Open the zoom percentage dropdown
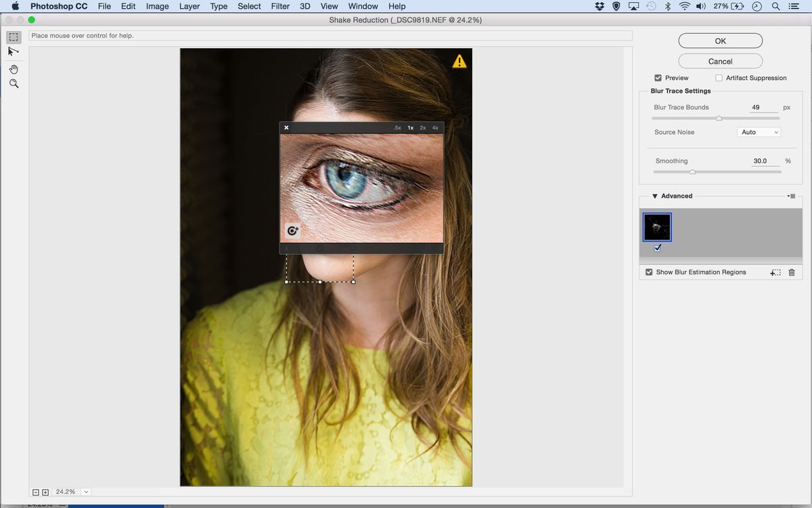Image resolution: width=812 pixels, height=508 pixels. click(87, 492)
